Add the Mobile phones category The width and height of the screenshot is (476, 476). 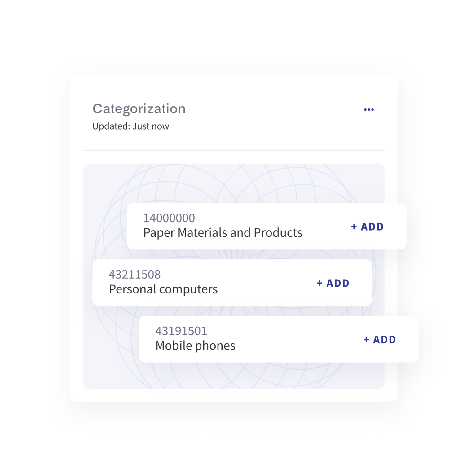pyautogui.click(x=380, y=340)
